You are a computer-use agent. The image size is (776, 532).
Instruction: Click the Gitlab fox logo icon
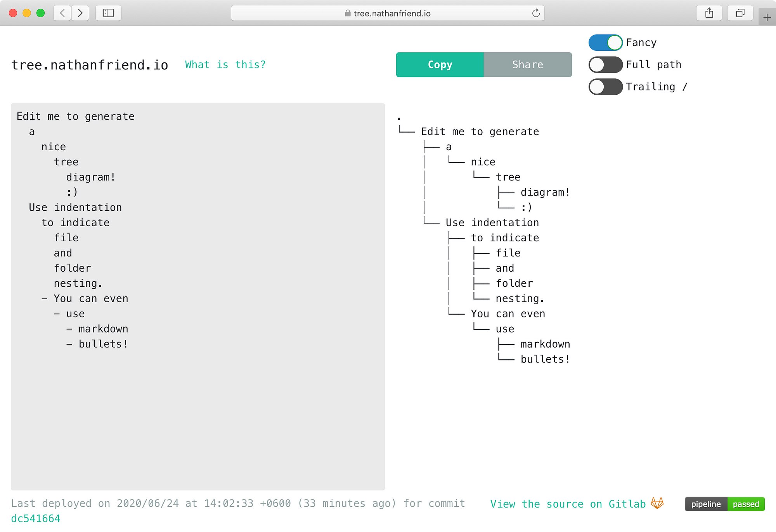tap(657, 503)
